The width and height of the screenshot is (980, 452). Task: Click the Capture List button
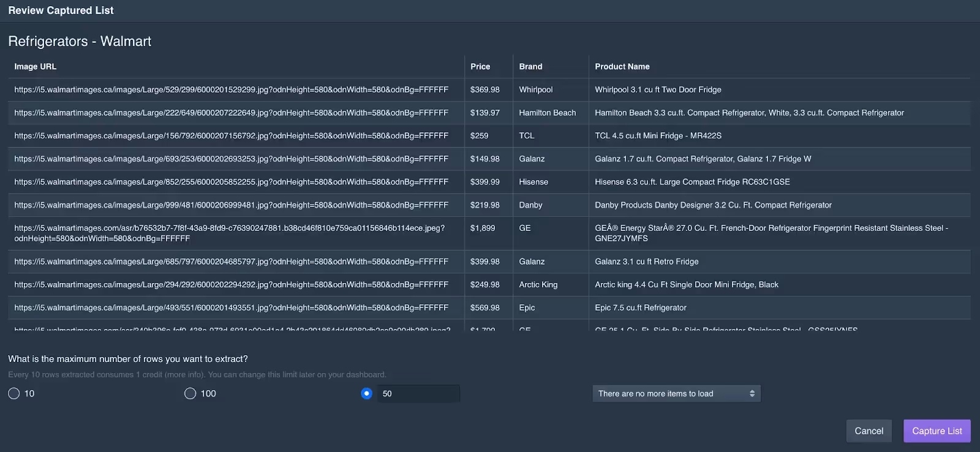click(937, 431)
